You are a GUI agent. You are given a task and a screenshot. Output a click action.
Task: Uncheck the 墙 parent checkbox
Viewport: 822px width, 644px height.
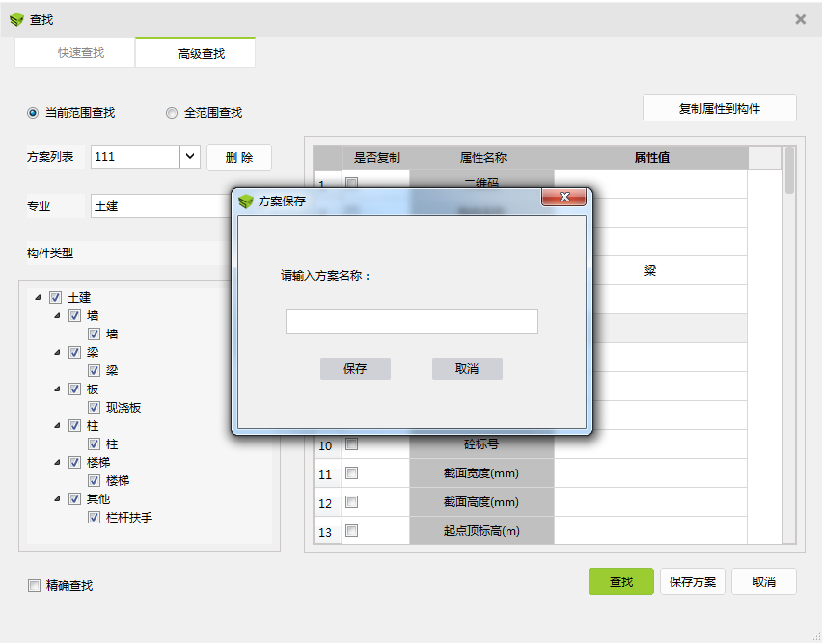74,316
